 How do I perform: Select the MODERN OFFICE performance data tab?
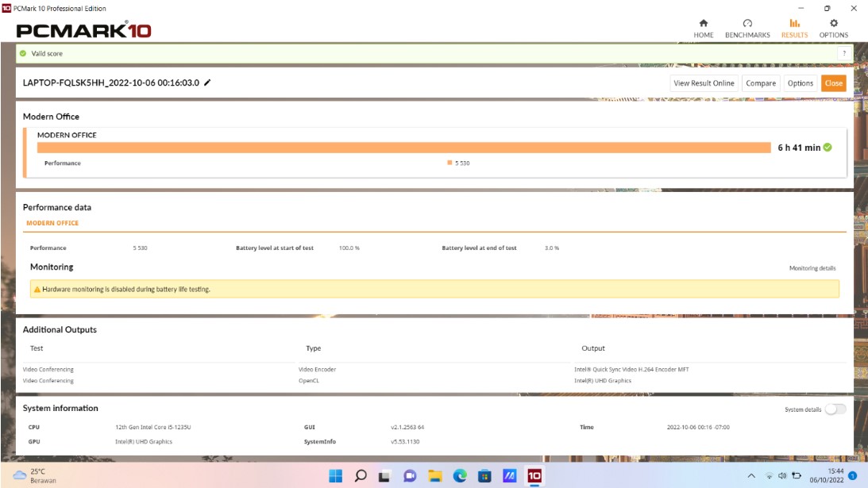[52, 223]
